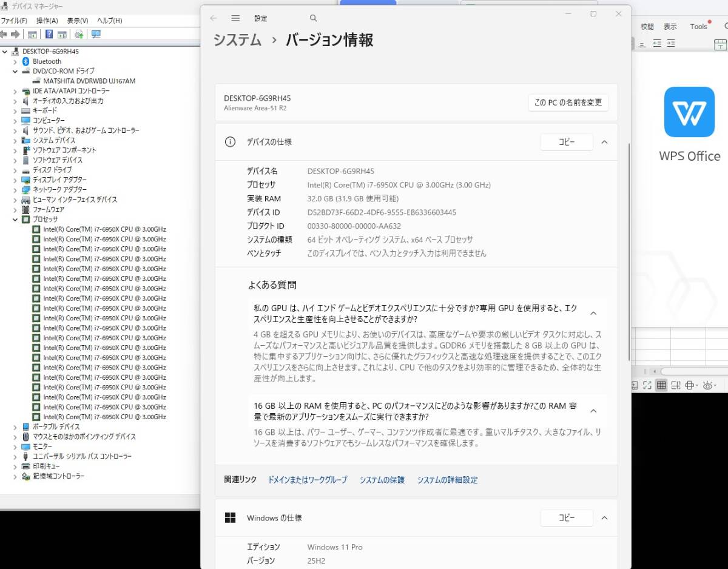Click the properties icon in Device Manager toolbar
Image resolution: width=728 pixels, height=569 pixels.
pyautogui.click(x=32, y=34)
